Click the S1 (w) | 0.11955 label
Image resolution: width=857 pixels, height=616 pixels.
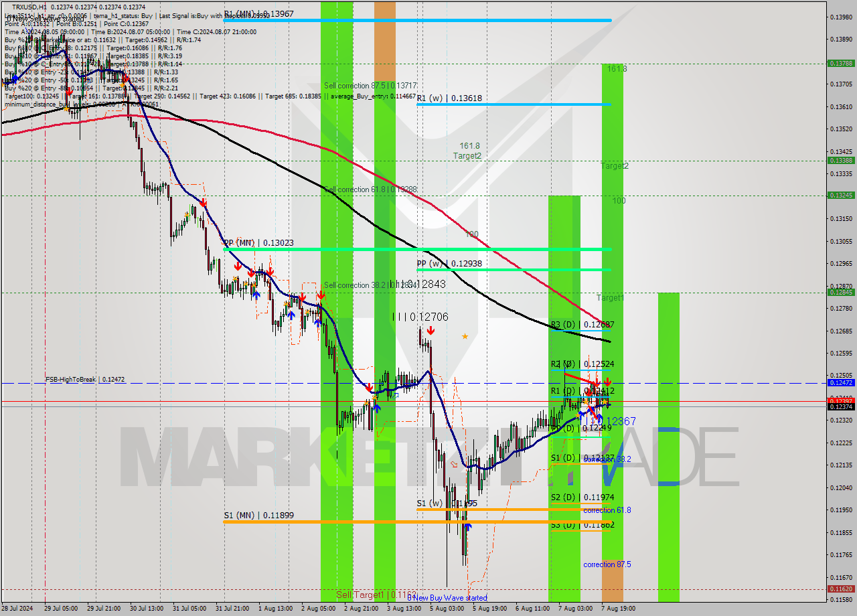pyautogui.click(x=447, y=504)
